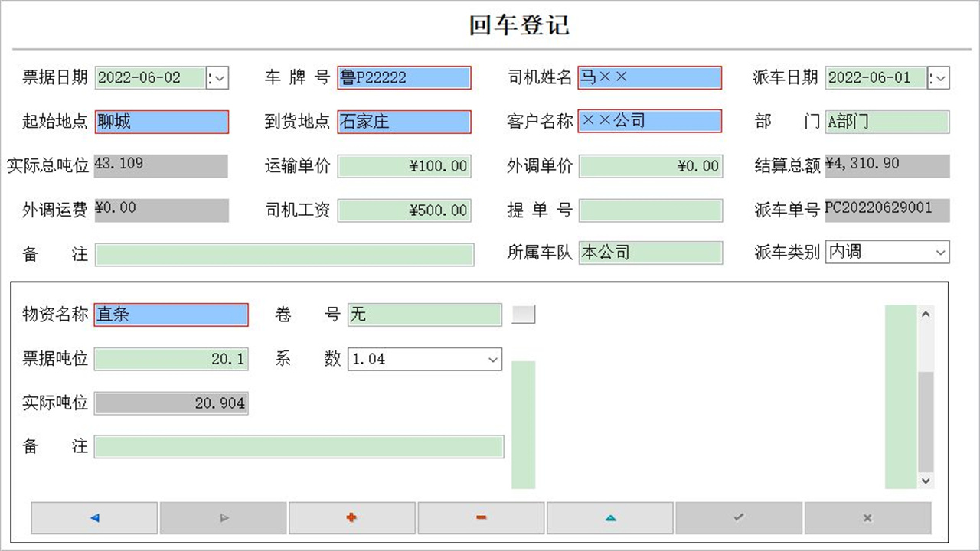Click inside the empty 提单号 field

click(x=649, y=210)
